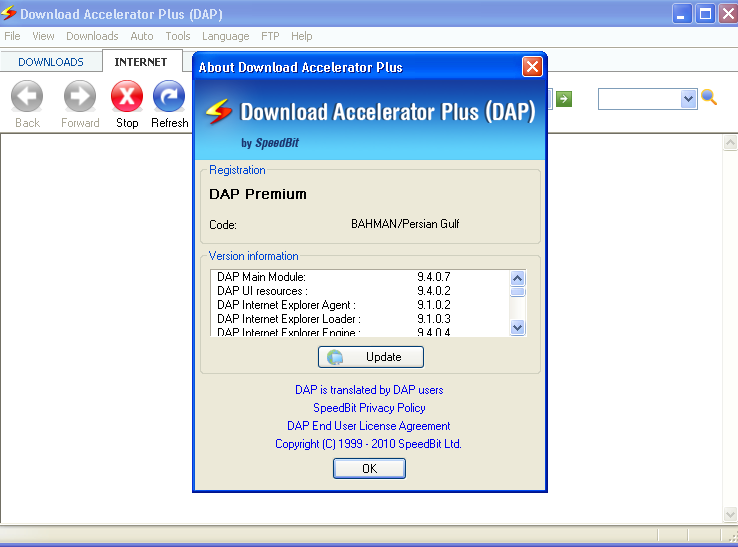Refresh the page with blue arrow icon
This screenshot has width=738, height=547.
coord(169,97)
